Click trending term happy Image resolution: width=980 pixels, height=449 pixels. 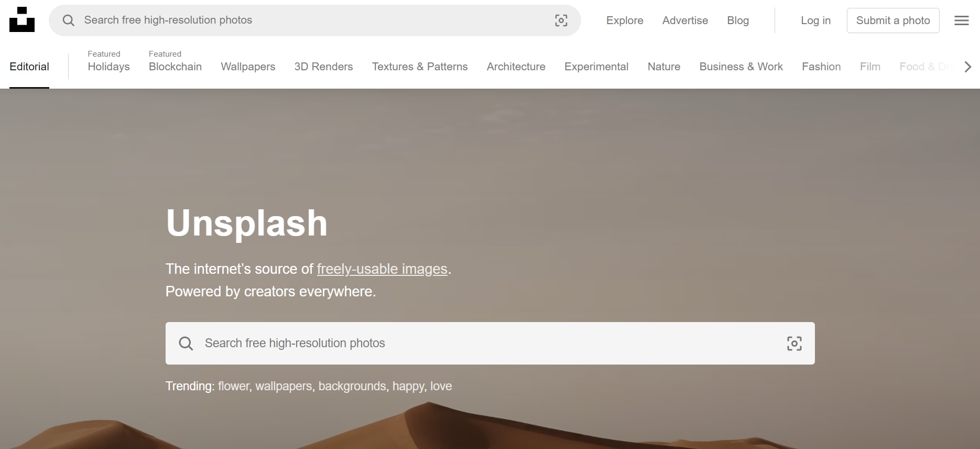tap(409, 387)
